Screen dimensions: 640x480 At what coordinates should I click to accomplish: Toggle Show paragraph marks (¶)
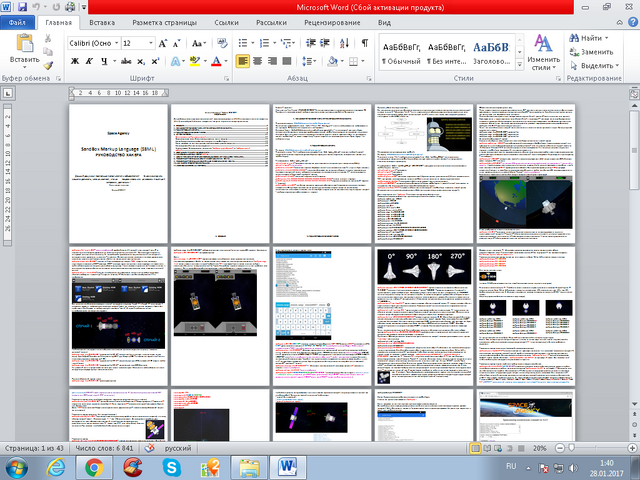click(364, 43)
